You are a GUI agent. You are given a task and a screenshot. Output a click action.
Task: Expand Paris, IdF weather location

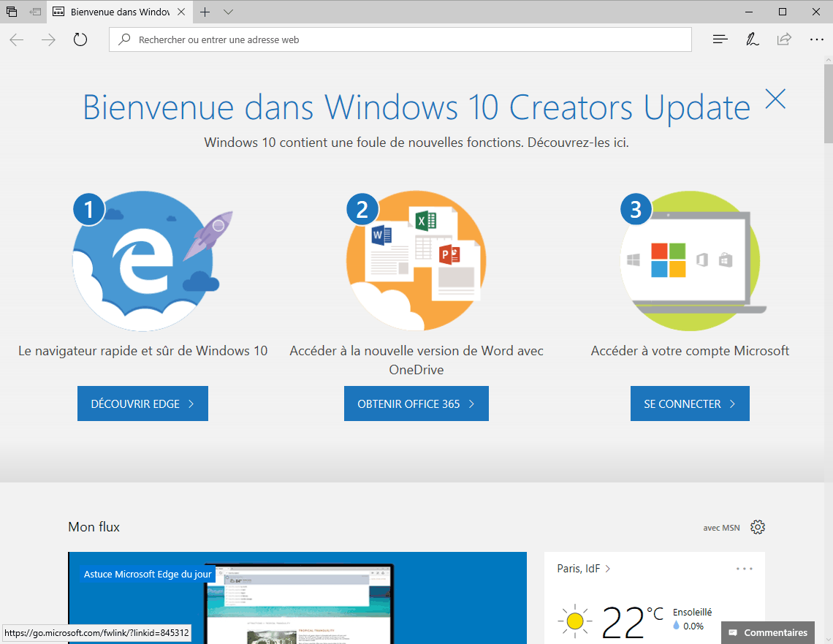click(x=584, y=569)
